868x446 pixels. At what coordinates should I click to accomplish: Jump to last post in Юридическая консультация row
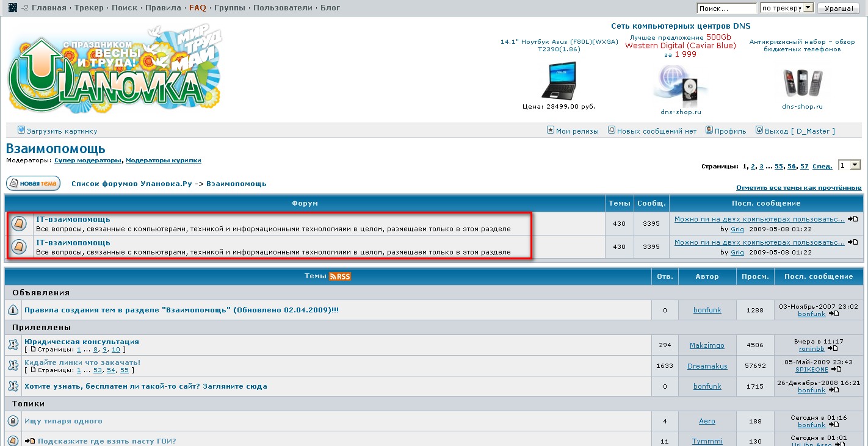coord(831,349)
